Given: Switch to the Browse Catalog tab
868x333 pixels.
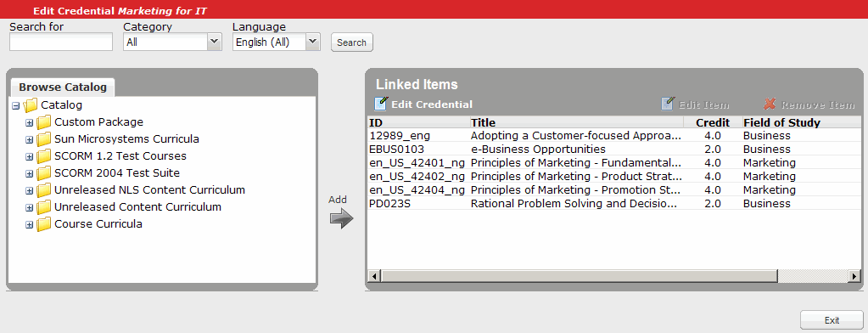Looking at the screenshot, I should (x=63, y=87).
